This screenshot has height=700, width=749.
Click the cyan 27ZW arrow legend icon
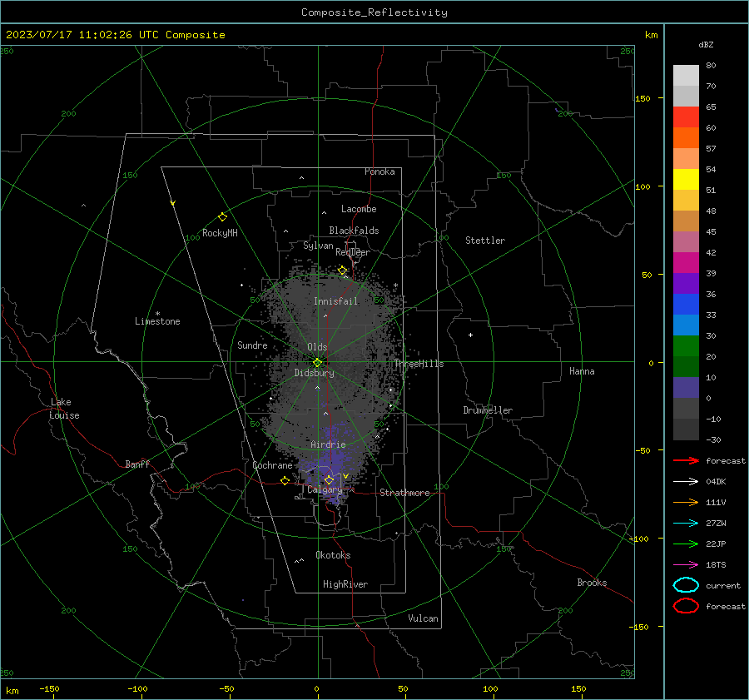point(686,524)
